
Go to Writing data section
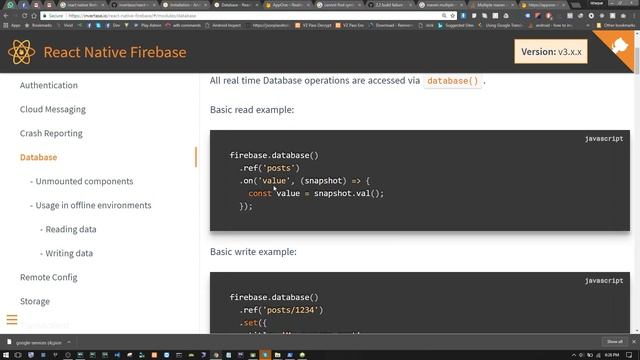pos(69,253)
